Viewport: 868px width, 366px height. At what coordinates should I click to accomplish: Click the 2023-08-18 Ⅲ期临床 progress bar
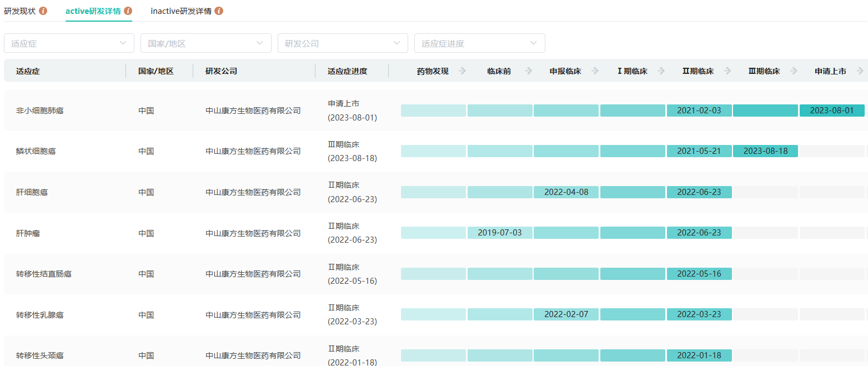point(765,151)
